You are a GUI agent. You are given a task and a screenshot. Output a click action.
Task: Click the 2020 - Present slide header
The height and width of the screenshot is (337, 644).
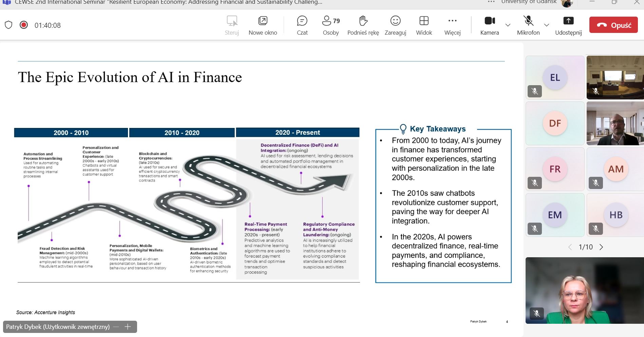[298, 132]
